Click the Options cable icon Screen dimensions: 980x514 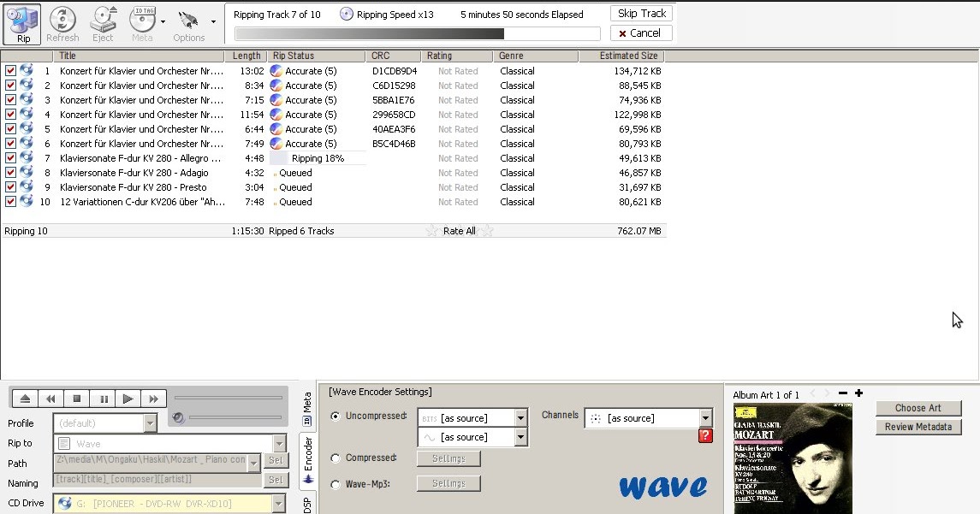[187, 19]
